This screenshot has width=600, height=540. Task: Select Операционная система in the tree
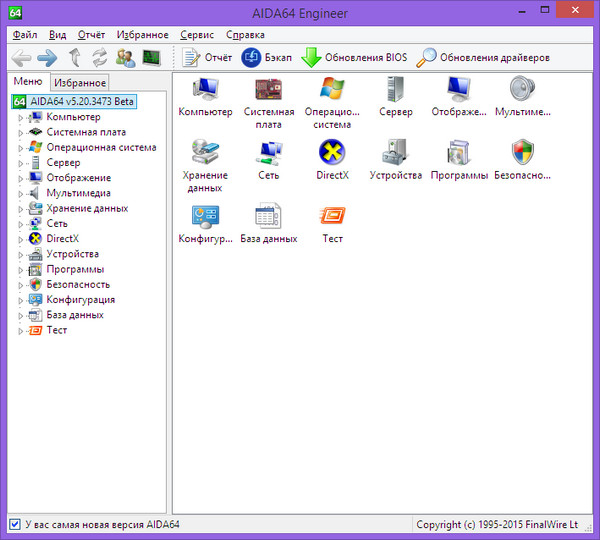click(x=101, y=147)
